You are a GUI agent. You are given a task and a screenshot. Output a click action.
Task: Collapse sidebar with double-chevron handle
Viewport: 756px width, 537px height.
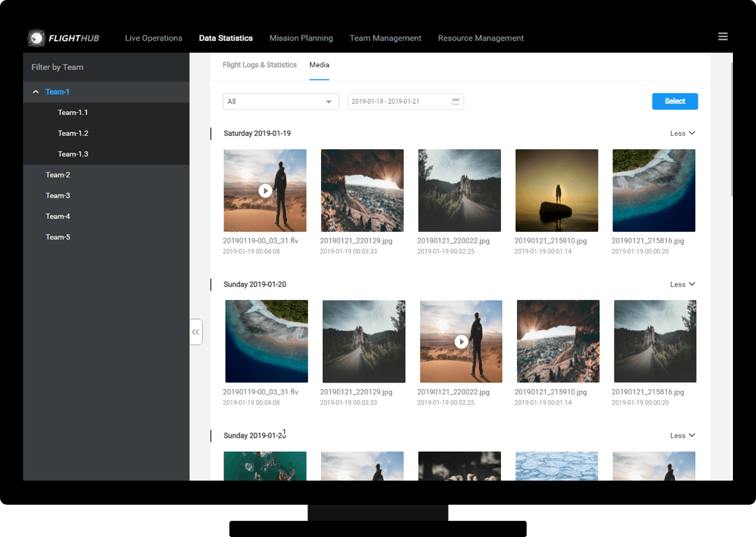click(195, 332)
